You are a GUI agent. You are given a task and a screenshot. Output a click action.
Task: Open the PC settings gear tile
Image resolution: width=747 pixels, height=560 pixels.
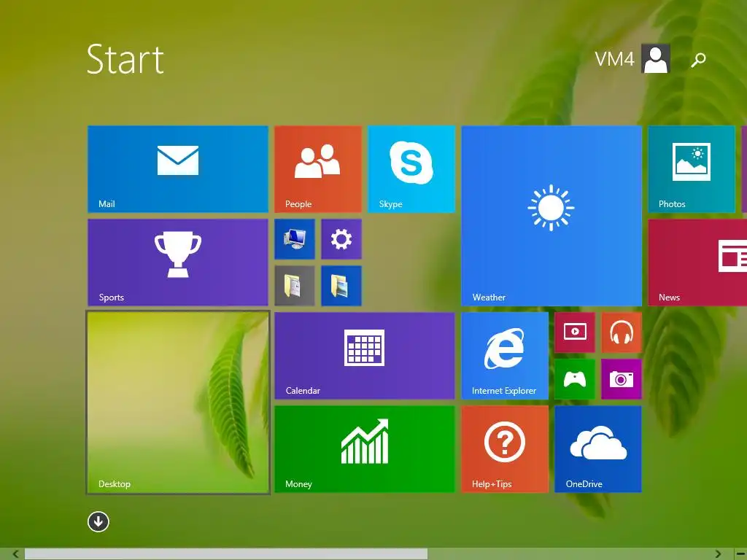coord(341,239)
